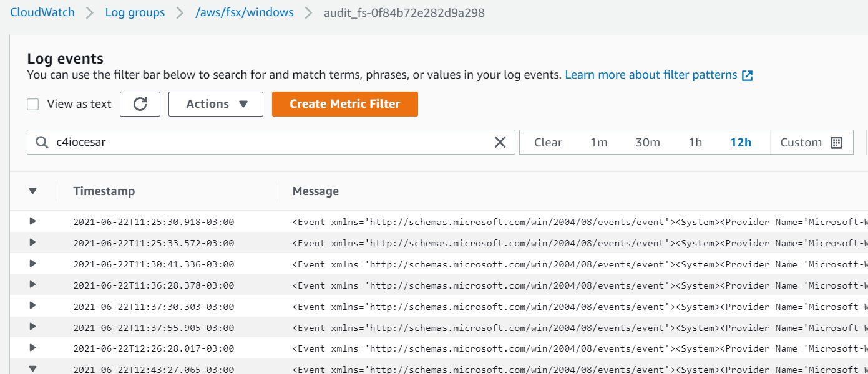
Task: Expand the 11:30:41.336 log event row
Action: coord(32,263)
